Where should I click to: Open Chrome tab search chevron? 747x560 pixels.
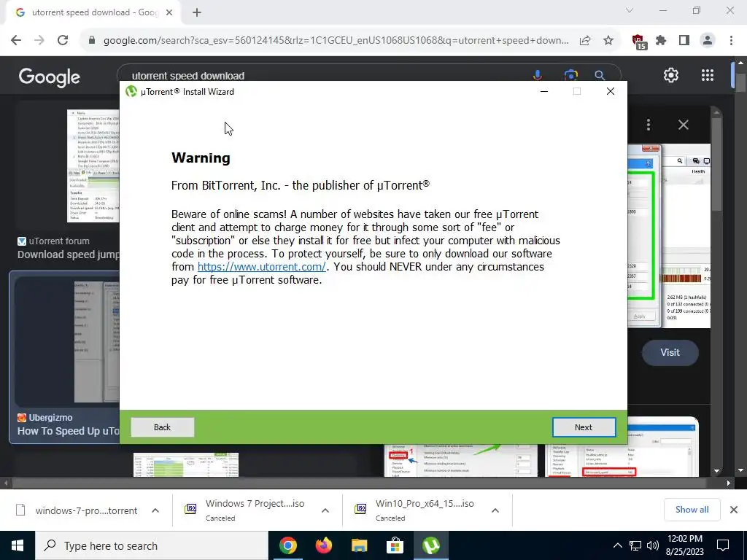pyautogui.click(x=630, y=10)
